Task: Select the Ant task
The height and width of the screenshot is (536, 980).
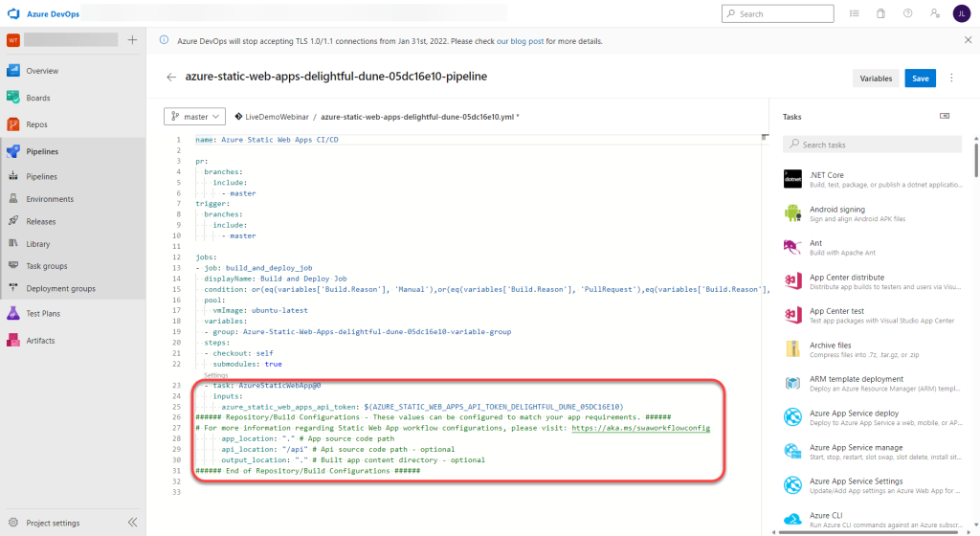Action: point(873,247)
